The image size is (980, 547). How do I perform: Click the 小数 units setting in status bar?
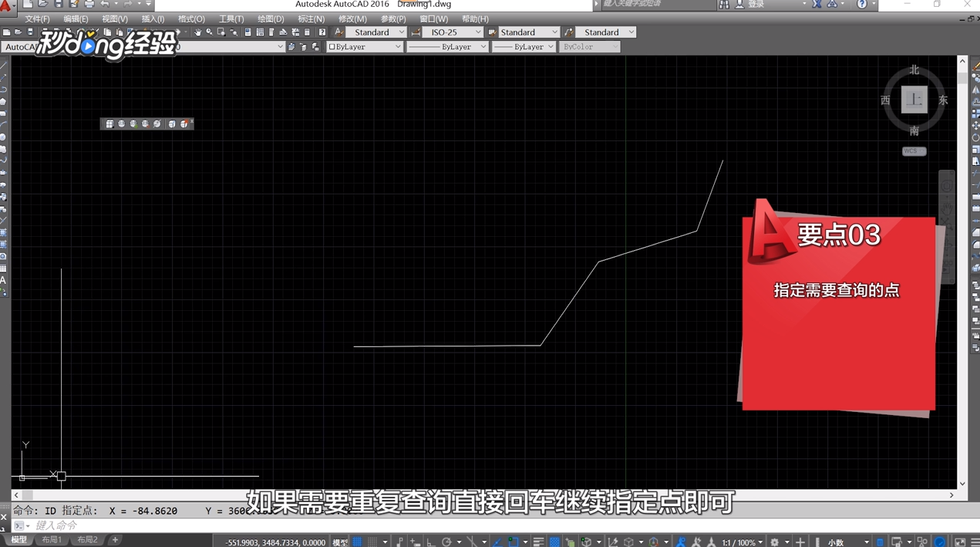tap(836, 542)
